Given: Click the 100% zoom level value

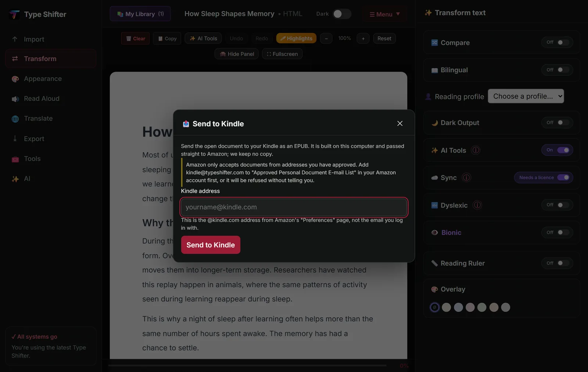Looking at the screenshot, I should (x=344, y=38).
